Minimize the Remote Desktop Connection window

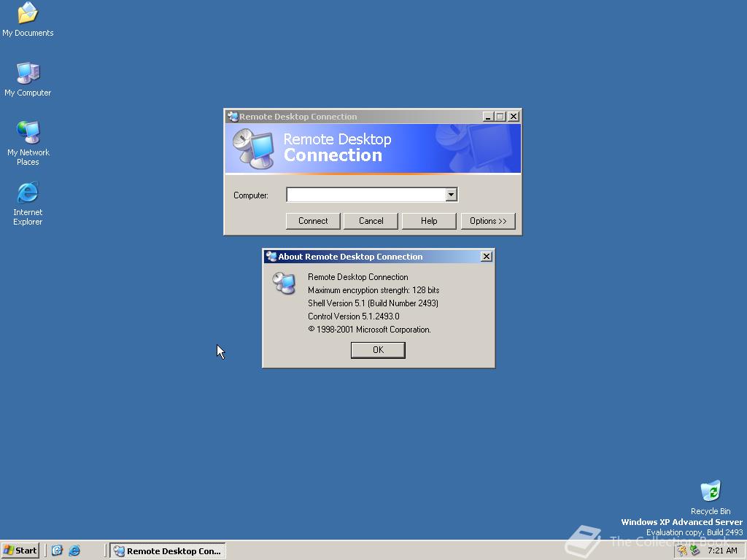point(488,117)
